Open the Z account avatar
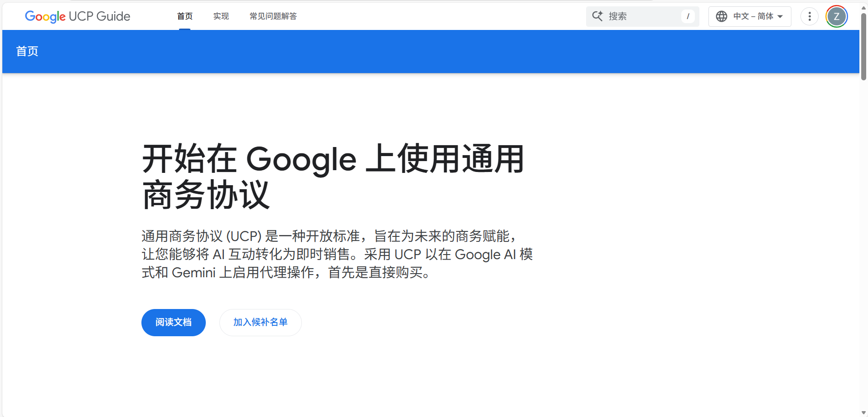868x417 pixels. click(837, 16)
